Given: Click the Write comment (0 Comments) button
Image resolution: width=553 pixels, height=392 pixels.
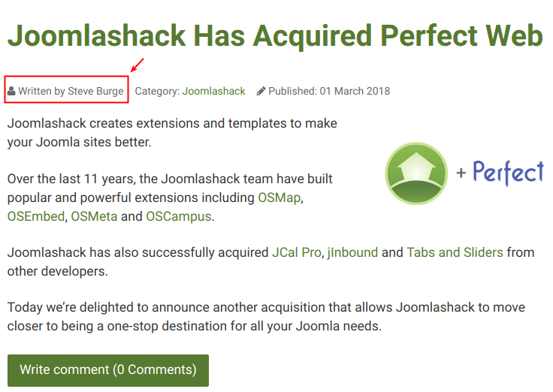Looking at the screenshot, I should [x=108, y=370].
